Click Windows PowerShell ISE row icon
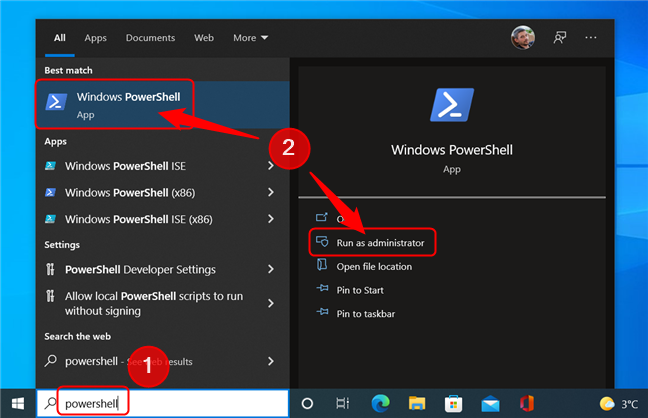Image resolution: width=648 pixels, height=418 pixels. pos(50,166)
